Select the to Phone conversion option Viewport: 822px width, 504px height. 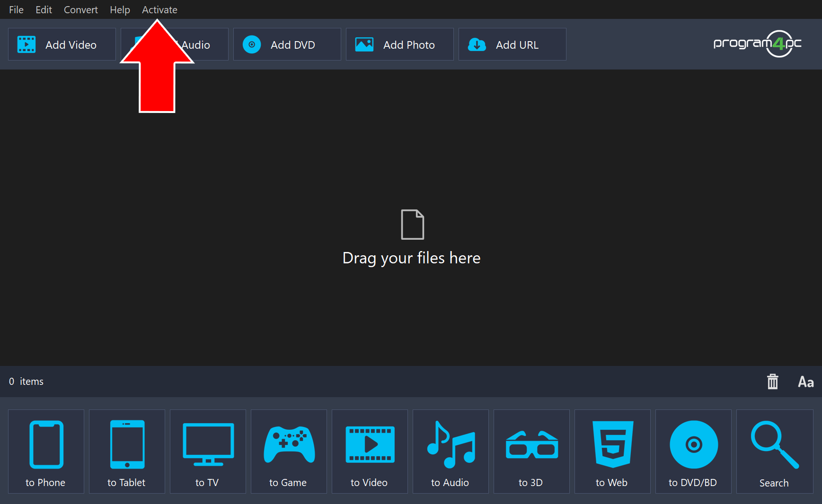[46, 452]
